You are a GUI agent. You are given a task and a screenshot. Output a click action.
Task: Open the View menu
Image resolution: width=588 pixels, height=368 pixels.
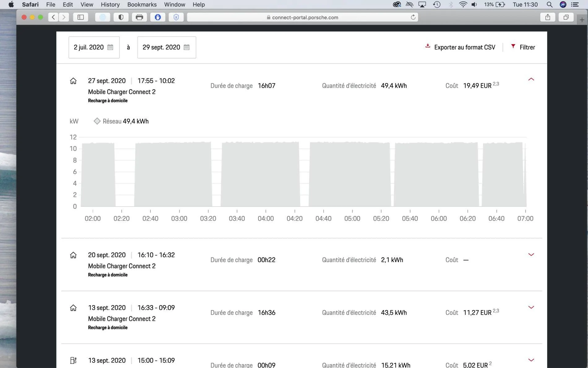(87, 4)
